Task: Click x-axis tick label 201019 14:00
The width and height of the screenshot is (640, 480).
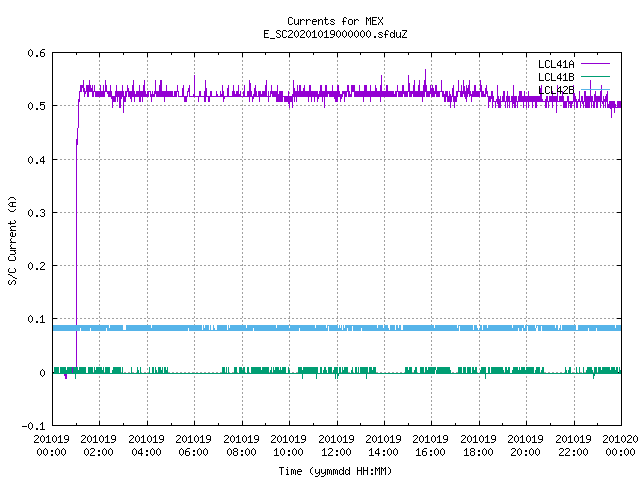Action: pos(383,446)
